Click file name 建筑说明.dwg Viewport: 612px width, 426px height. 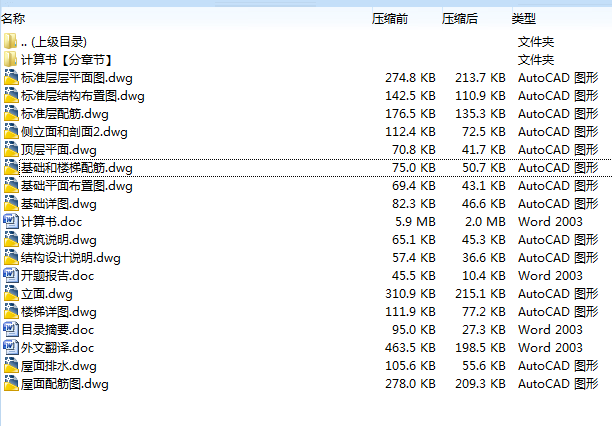click(59, 240)
